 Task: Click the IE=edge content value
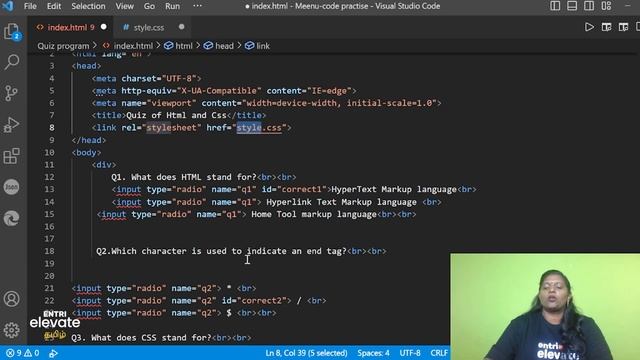tap(329, 91)
